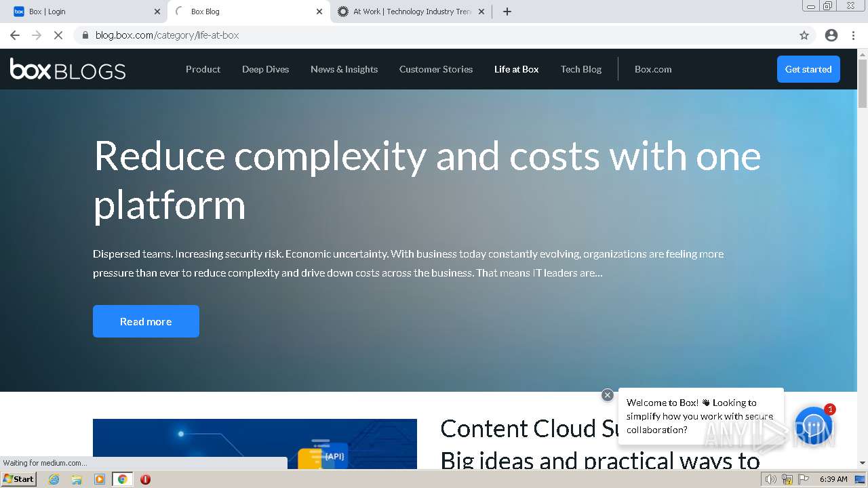868x488 pixels.
Task: Open News & Insights category
Action: coord(344,69)
